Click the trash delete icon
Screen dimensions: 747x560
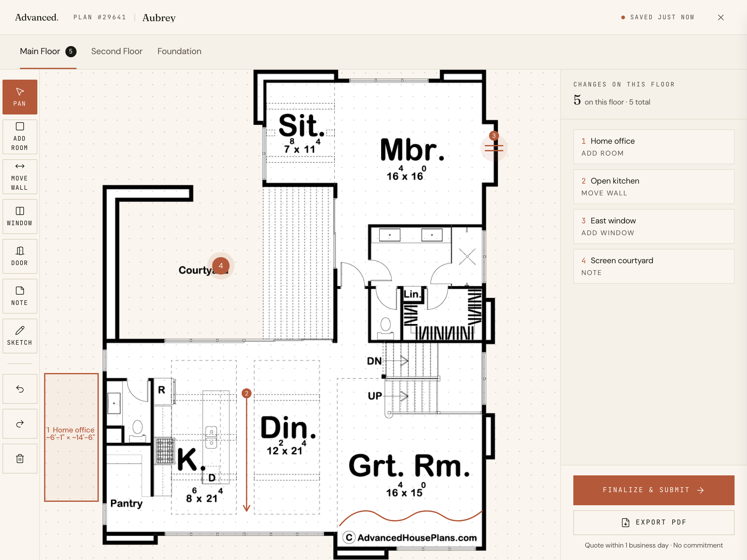point(20,458)
